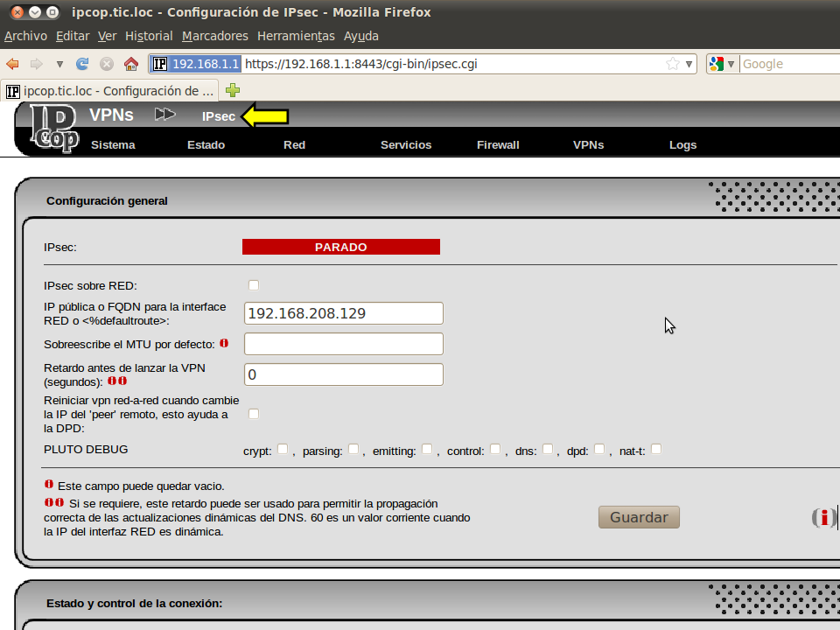Click the bookmark star in address bar
840x630 pixels.
pyautogui.click(x=672, y=64)
